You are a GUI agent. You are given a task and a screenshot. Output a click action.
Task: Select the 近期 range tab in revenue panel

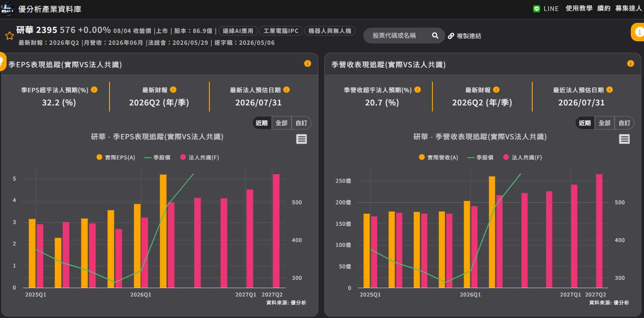585,123
